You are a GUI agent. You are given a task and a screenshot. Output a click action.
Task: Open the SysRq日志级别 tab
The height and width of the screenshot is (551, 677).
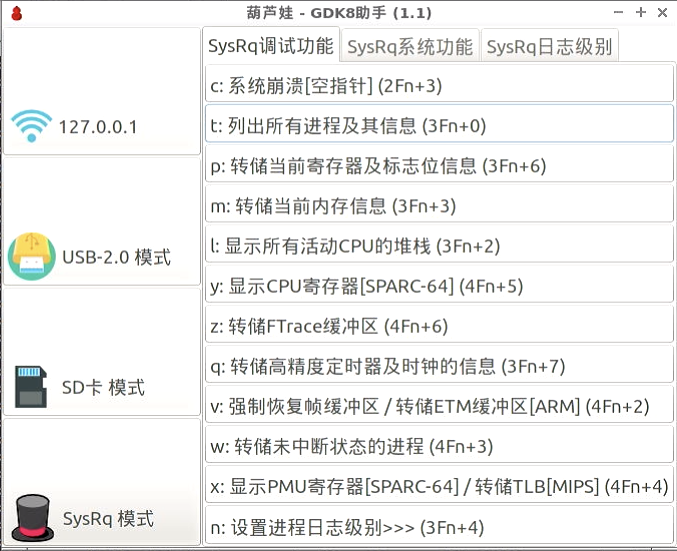pyautogui.click(x=549, y=46)
